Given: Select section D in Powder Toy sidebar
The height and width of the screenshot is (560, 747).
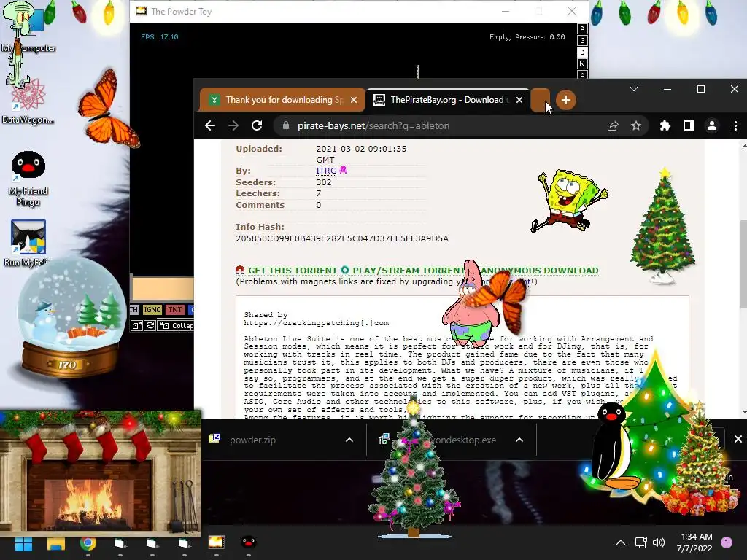Looking at the screenshot, I should (582, 52).
